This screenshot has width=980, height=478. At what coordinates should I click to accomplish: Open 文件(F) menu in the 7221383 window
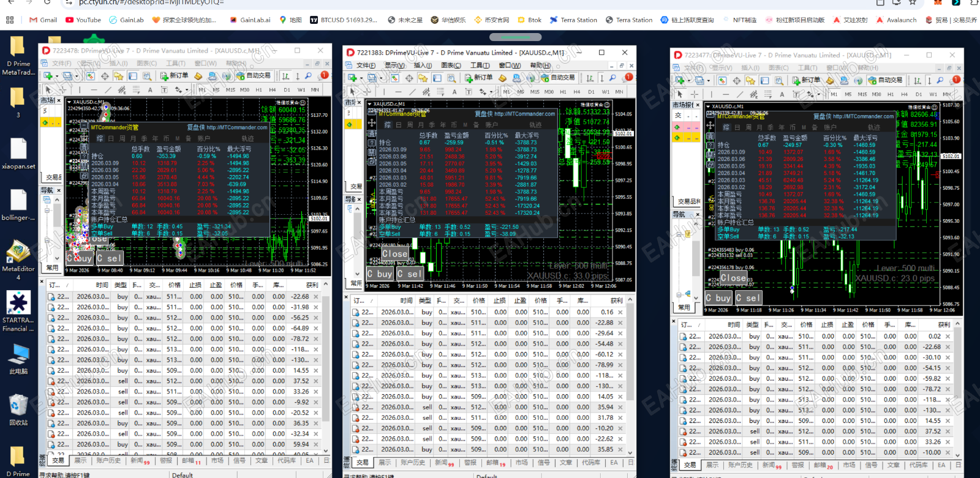pyautogui.click(x=366, y=65)
